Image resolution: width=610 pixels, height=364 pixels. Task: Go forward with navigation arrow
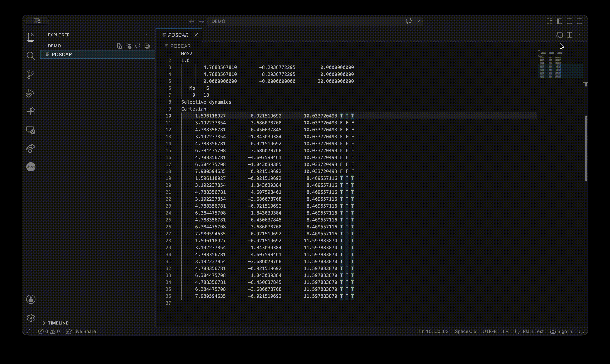point(201,21)
